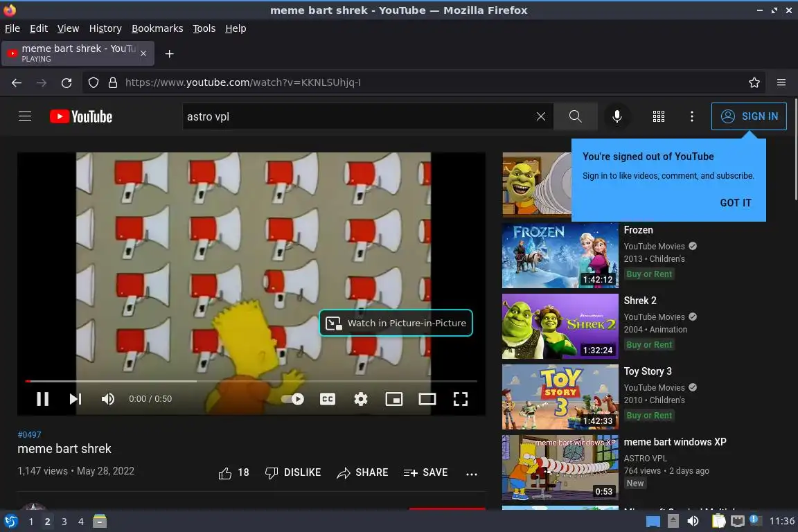Click the SIGN IN button
The image size is (798, 532).
point(749,116)
